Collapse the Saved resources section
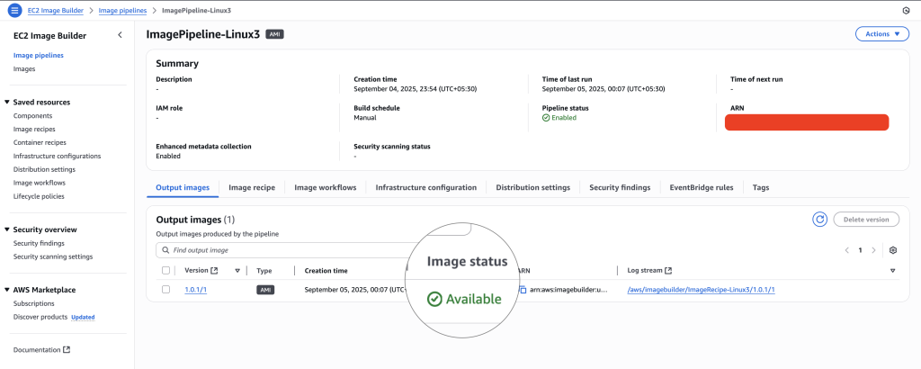The image size is (921, 369). pyautogui.click(x=7, y=102)
